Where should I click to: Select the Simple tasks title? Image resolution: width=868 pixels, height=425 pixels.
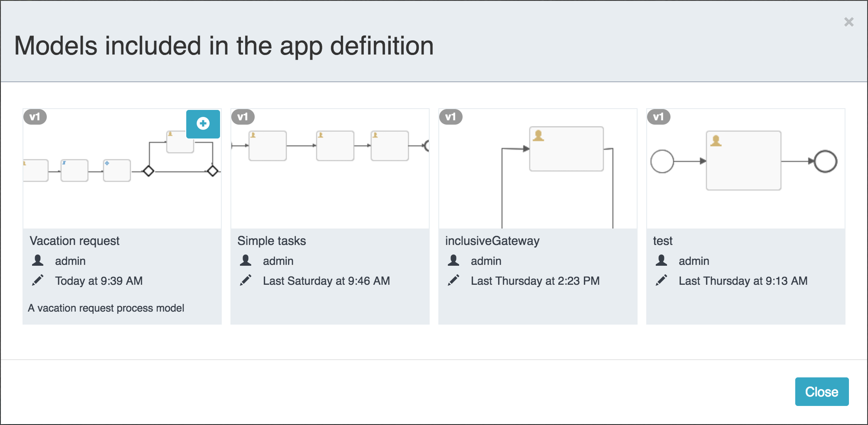pyautogui.click(x=272, y=241)
